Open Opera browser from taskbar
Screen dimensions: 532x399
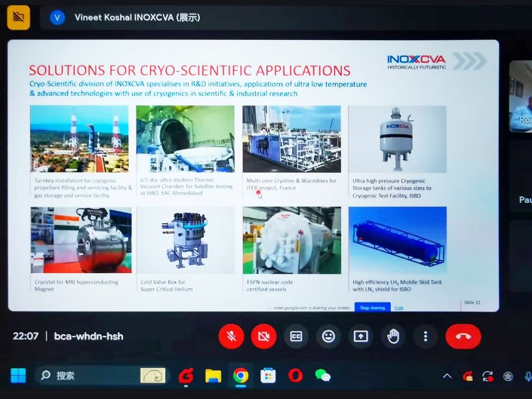pos(295,376)
